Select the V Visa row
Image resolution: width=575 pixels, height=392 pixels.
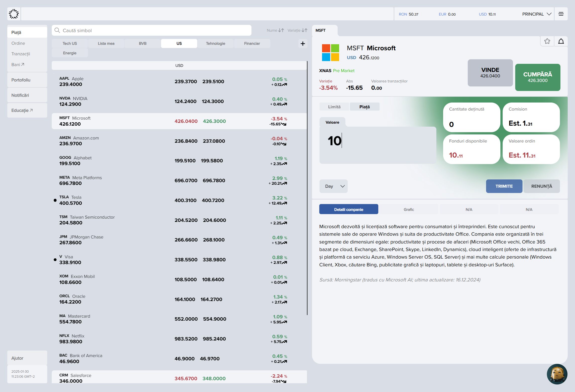coord(179,260)
